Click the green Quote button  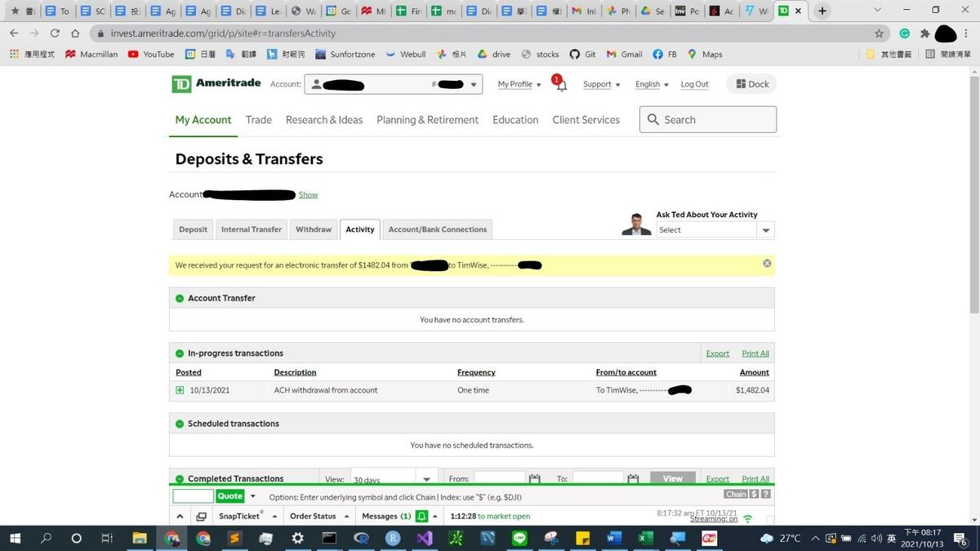(x=229, y=496)
